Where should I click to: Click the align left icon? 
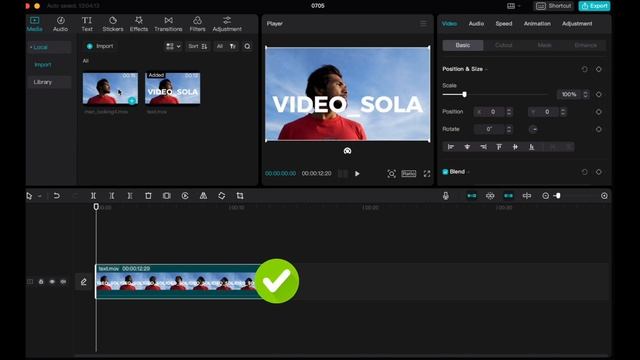click(x=451, y=147)
